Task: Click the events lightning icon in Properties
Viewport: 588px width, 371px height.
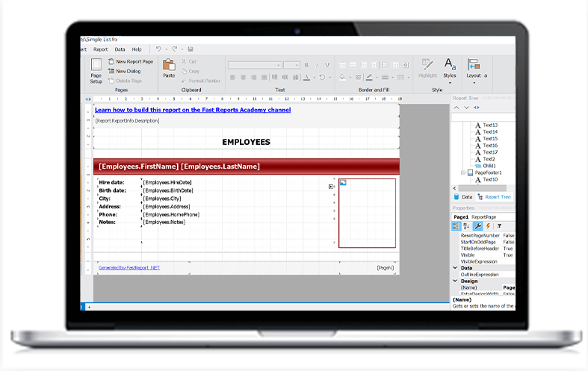Action: point(488,225)
